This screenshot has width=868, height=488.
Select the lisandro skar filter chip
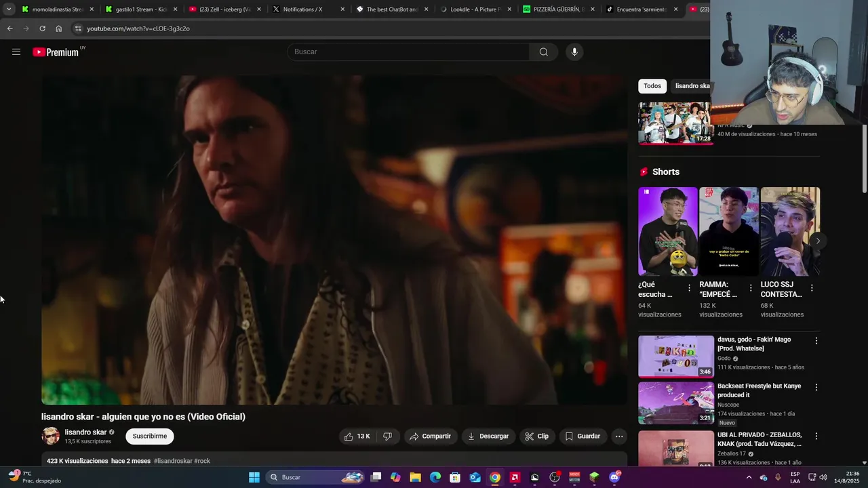point(692,86)
